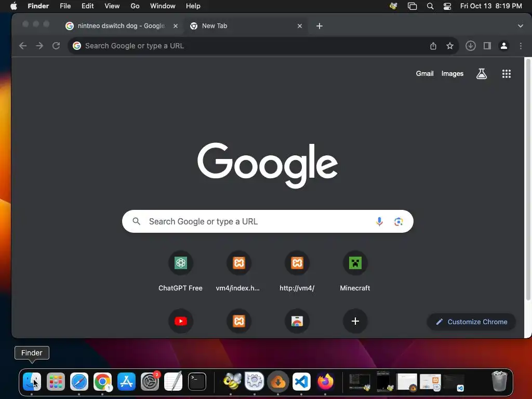Close the New Tab tab
The image size is (532, 399).
[x=300, y=26]
